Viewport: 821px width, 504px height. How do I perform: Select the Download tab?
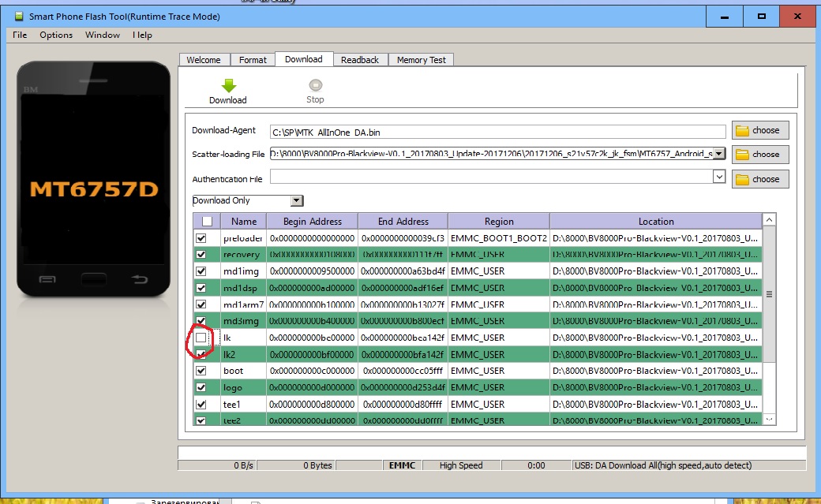tap(304, 59)
